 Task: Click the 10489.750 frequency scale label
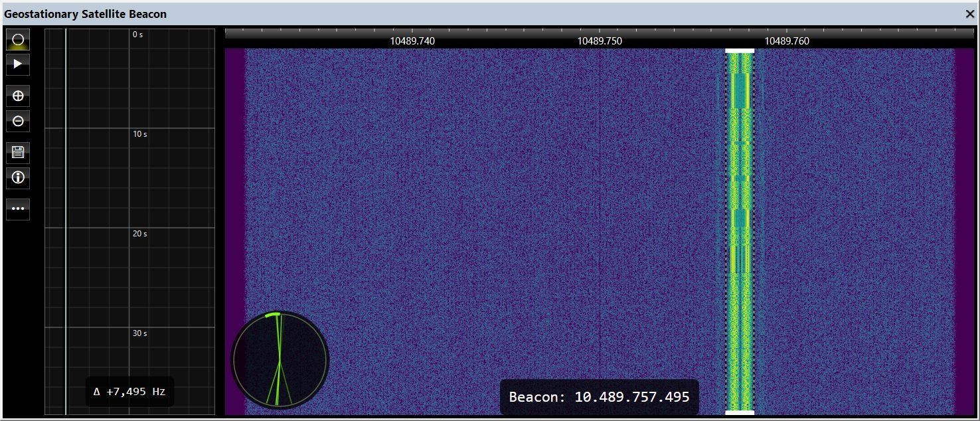(600, 41)
